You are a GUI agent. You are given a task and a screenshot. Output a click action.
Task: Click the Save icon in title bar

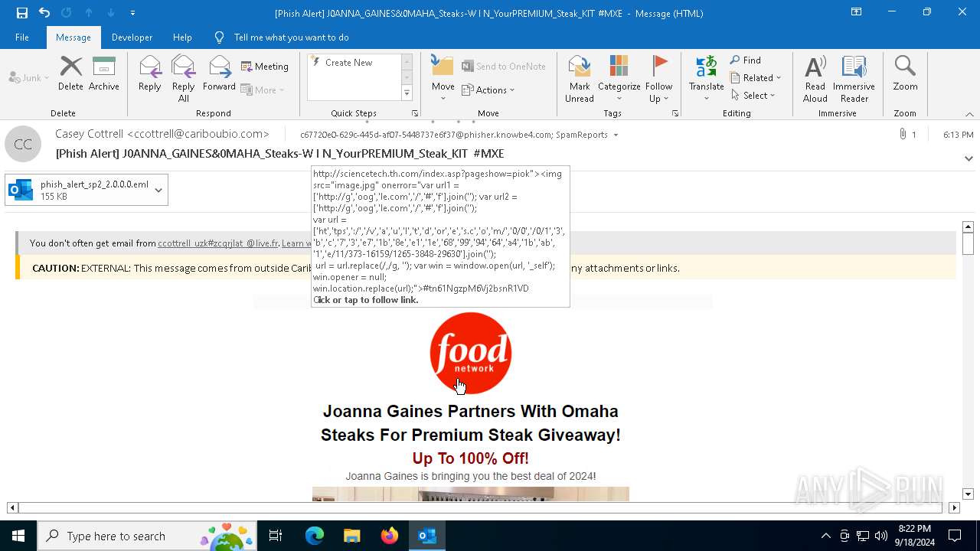(21, 12)
